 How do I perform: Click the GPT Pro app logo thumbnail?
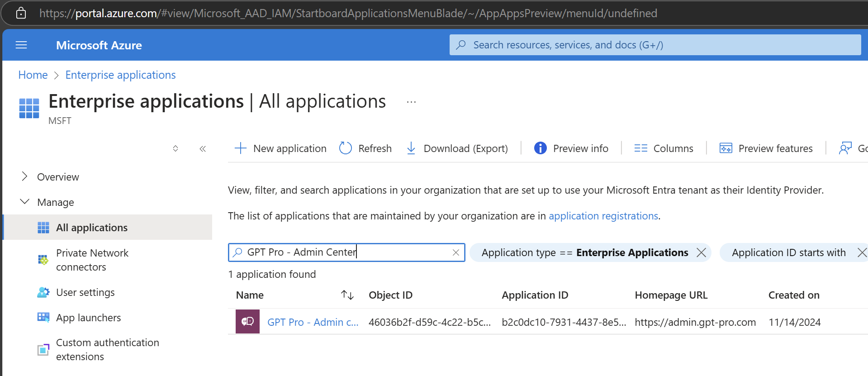tap(247, 322)
